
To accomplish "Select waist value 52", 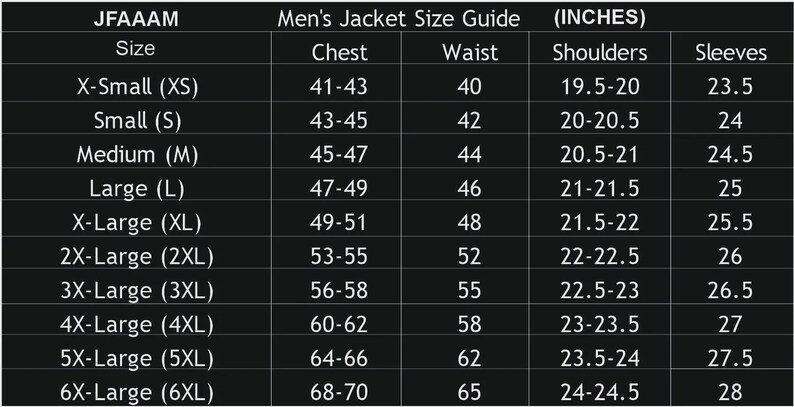I will [469, 257].
